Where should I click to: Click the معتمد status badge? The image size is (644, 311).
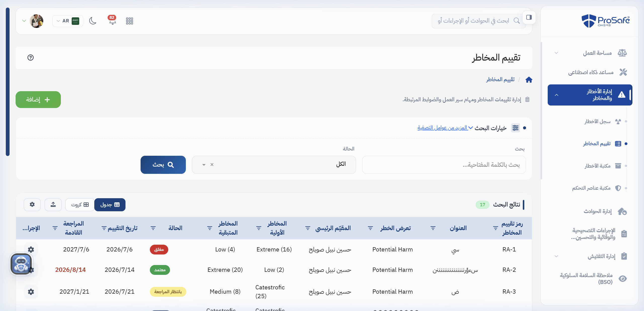click(160, 270)
